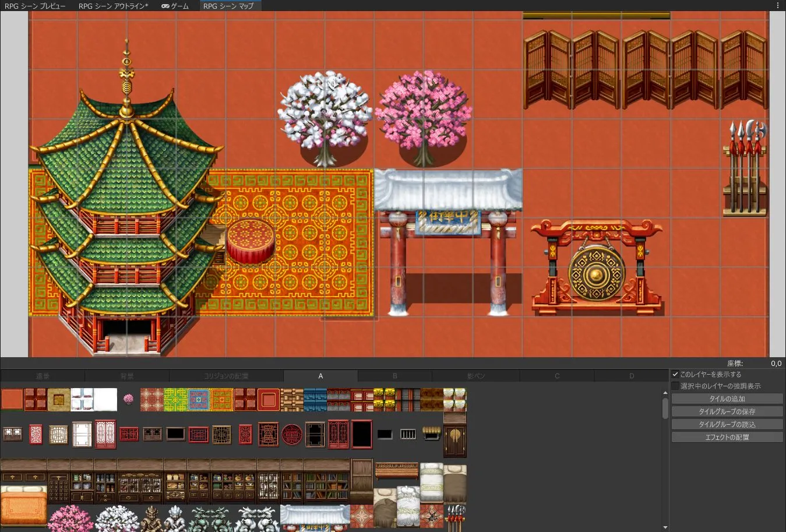Enable '選択中のレイヤーの強調表示' checkbox
786x532 pixels.
point(675,386)
